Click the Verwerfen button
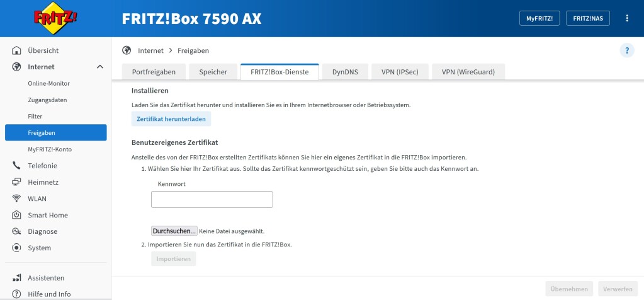Viewport: 644px width, 300px height. click(618, 289)
